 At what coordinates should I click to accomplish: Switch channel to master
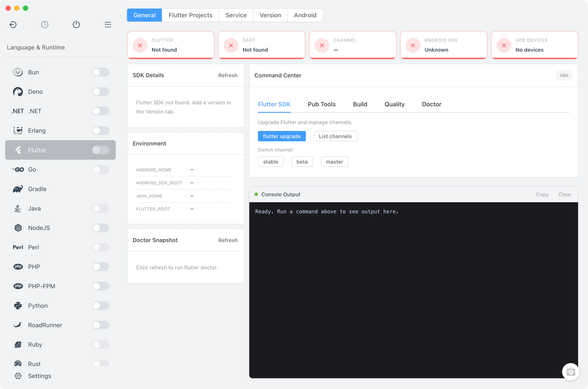[334, 162]
